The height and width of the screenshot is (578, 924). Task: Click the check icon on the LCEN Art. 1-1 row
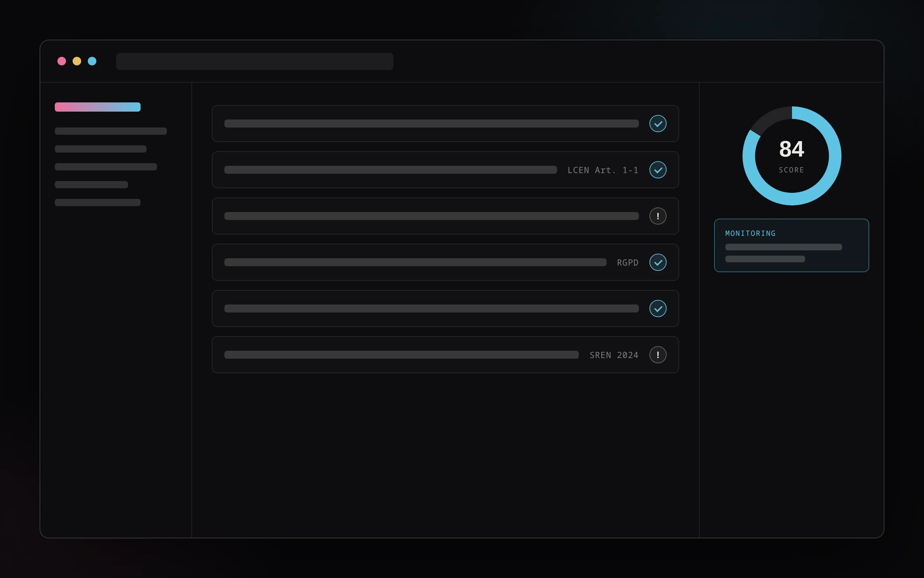(x=658, y=170)
